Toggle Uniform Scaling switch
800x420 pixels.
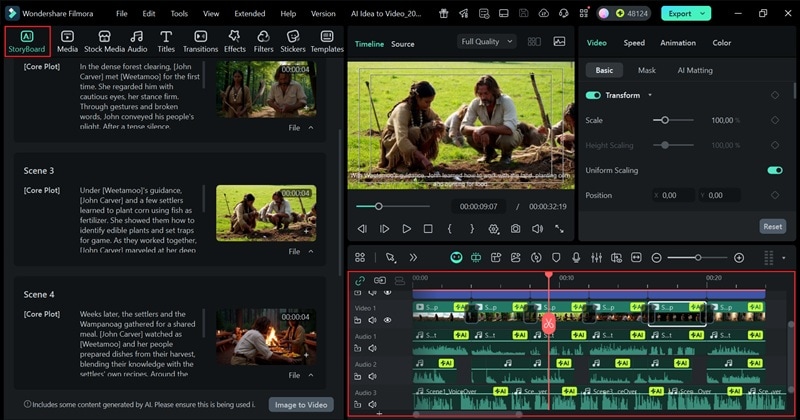pyautogui.click(x=775, y=170)
